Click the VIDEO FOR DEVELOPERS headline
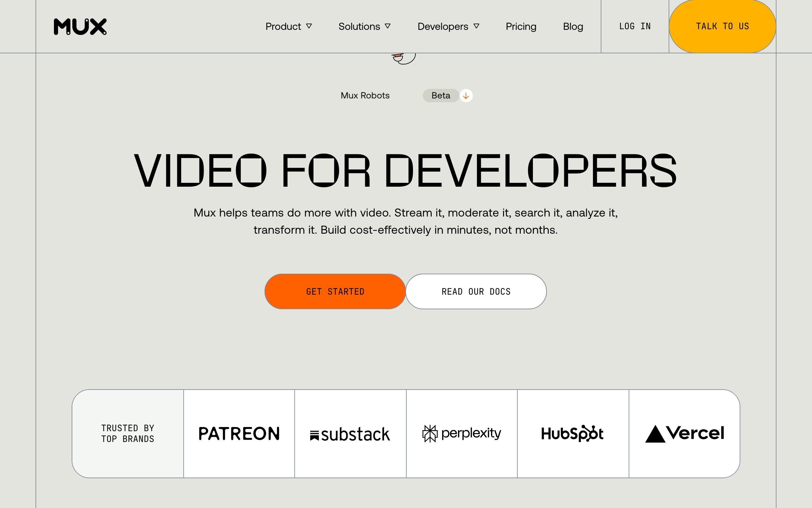 click(405, 170)
